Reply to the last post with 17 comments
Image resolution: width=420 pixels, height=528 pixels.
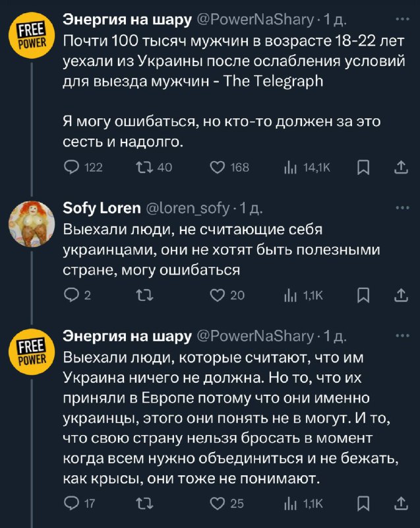71,504
